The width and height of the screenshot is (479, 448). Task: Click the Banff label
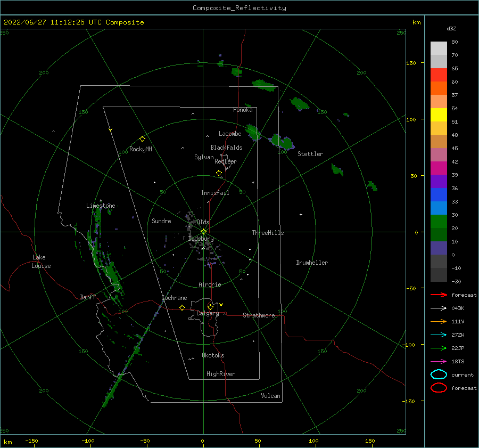tap(88, 297)
